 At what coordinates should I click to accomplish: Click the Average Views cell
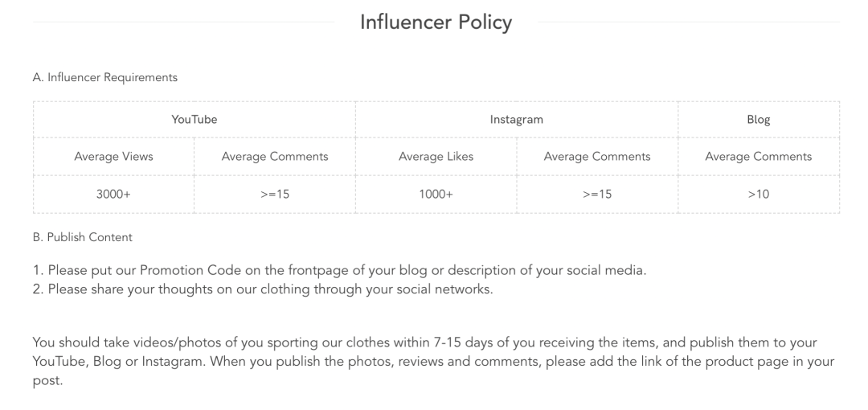113,157
